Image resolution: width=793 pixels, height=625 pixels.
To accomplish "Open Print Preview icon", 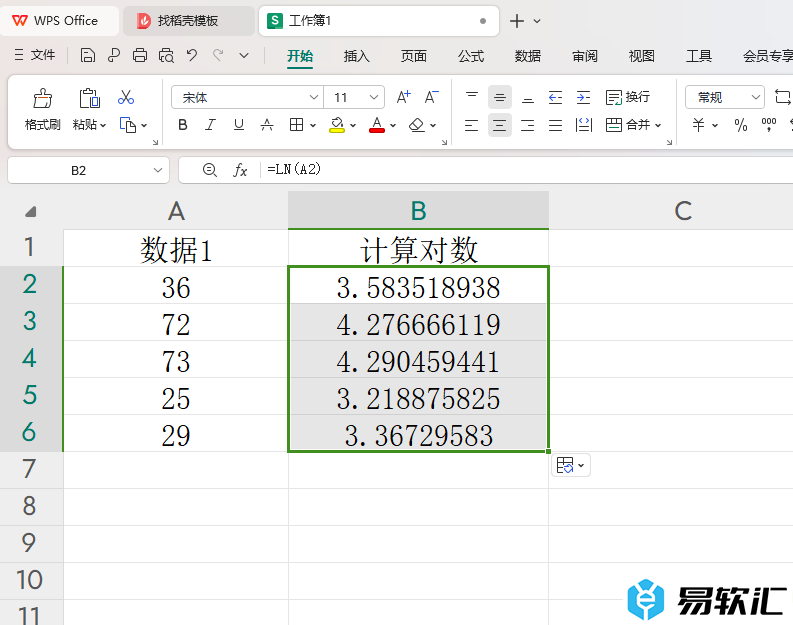I will click(166, 55).
